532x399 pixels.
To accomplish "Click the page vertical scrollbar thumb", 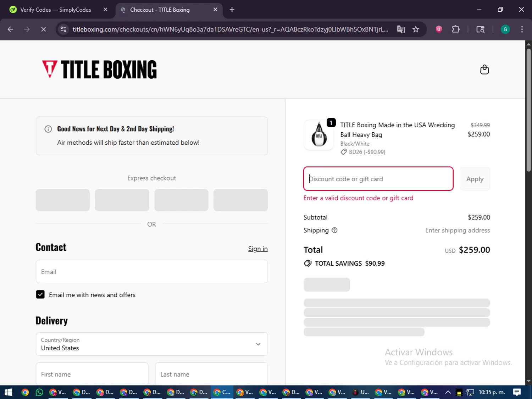I will (x=528, y=110).
